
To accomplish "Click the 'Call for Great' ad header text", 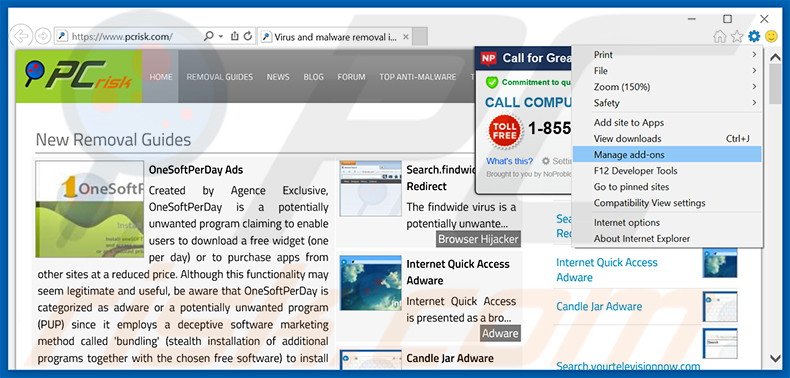I will (537, 58).
